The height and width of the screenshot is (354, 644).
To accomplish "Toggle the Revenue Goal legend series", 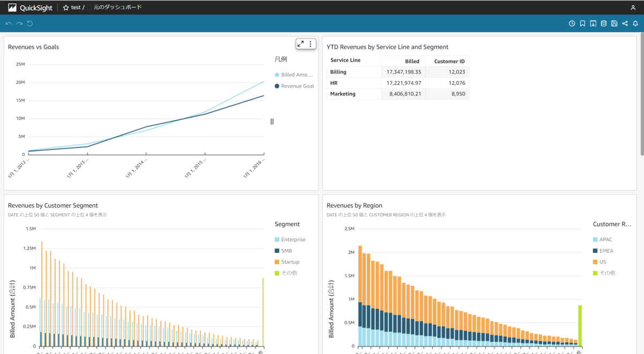I will pyautogui.click(x=294, y=86).
